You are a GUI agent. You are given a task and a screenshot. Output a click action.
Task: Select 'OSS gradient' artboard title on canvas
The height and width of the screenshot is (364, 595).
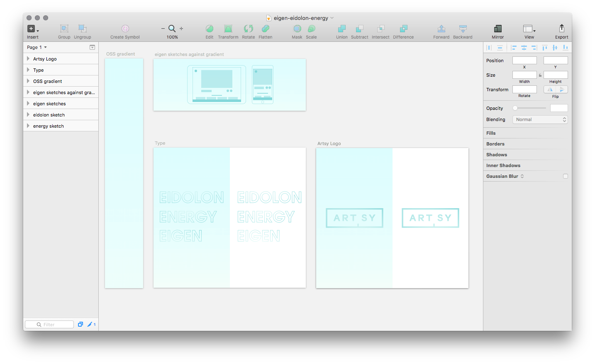click(x=120, y=54)
